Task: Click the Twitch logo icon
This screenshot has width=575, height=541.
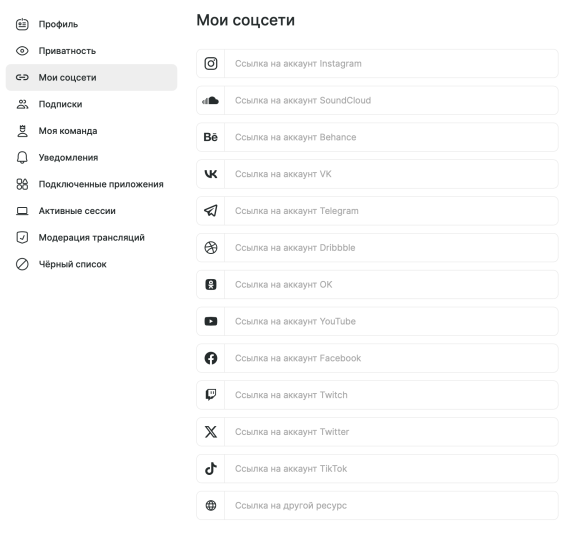Action: (x=210, y=395)
